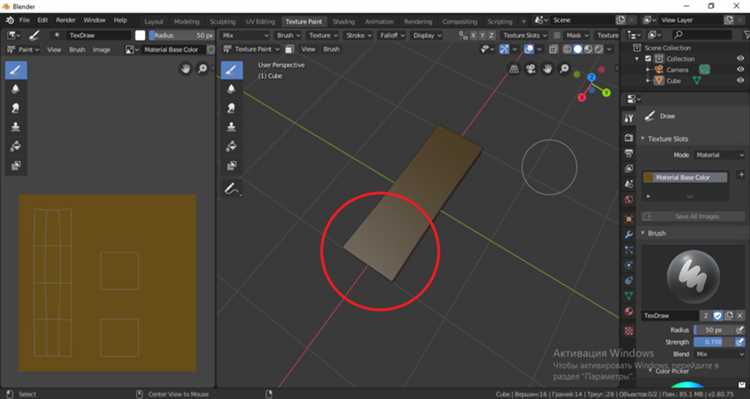Open the Display dropdown in header
This screenshot has width=750, height=399.
[427, 35]
